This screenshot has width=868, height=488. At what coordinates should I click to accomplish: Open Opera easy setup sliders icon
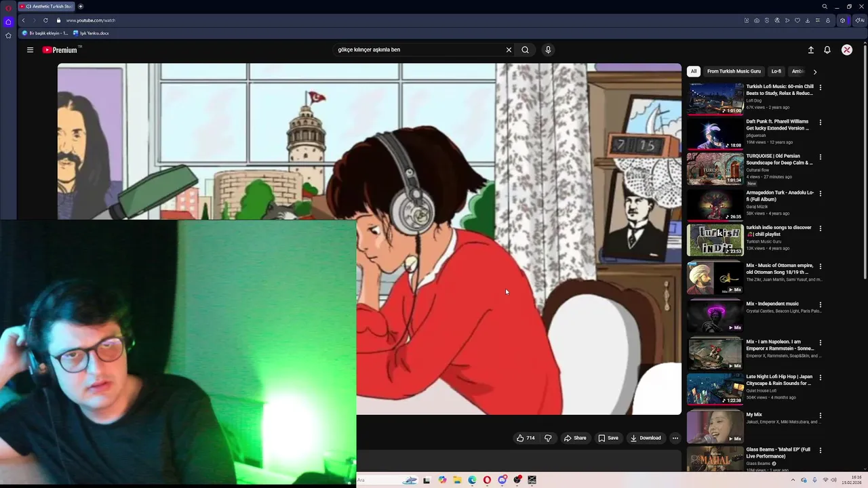tap(818, 20)
